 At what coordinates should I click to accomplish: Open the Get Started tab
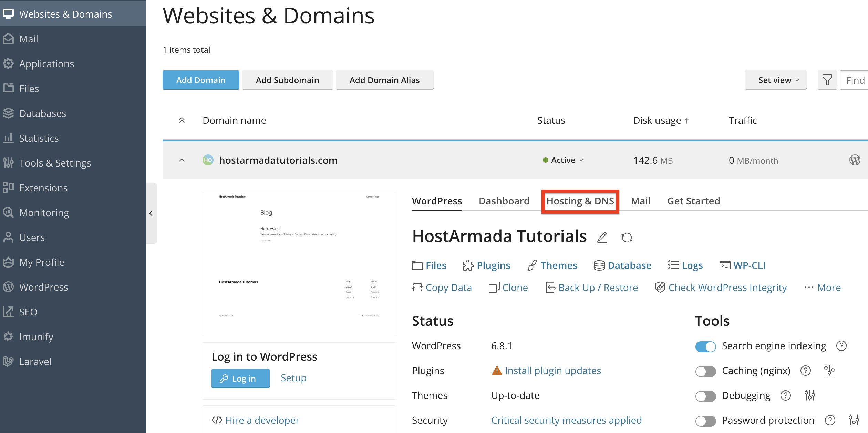coord(693,201)
